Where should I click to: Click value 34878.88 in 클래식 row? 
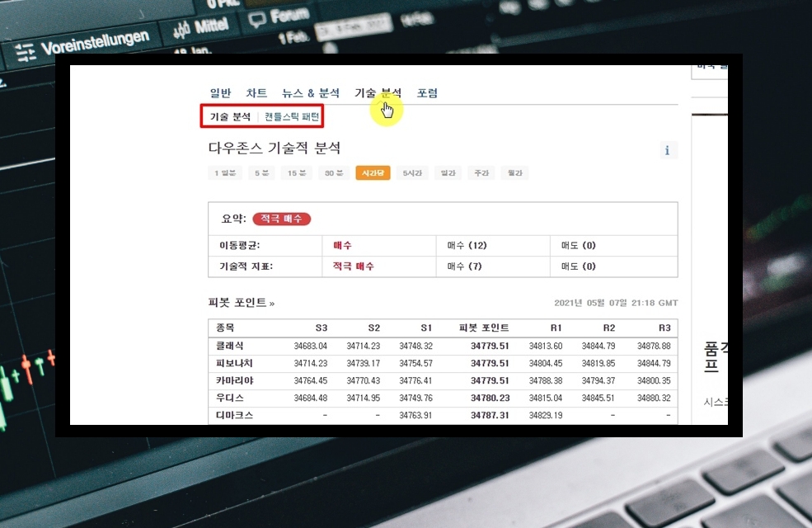654,346
